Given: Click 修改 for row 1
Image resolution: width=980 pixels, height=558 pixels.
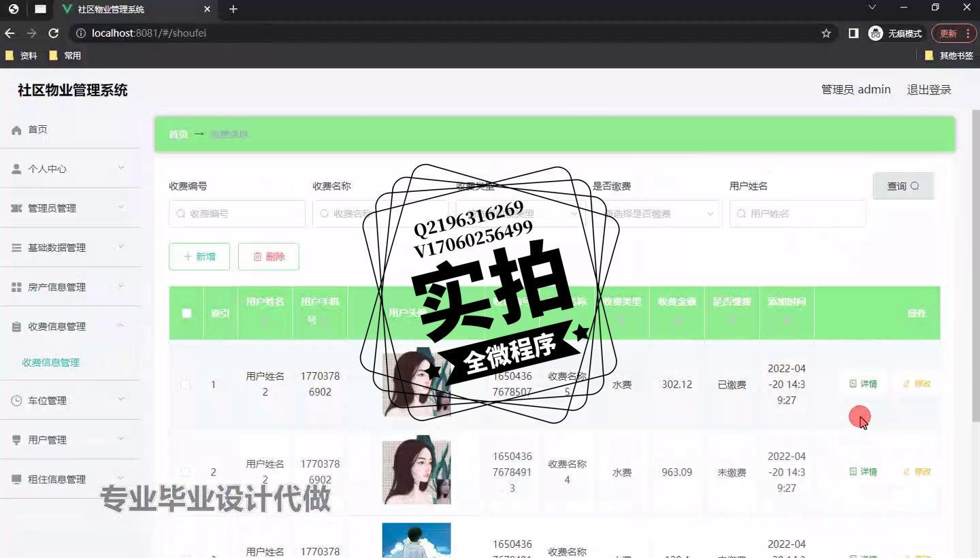Looking at the screenshot, I should [917, 384].
